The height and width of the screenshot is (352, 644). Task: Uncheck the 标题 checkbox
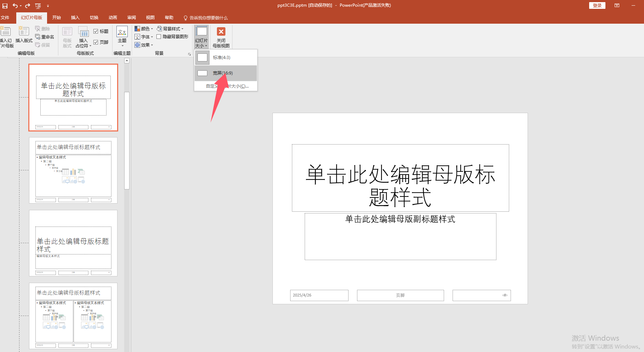tap(97, 31)
